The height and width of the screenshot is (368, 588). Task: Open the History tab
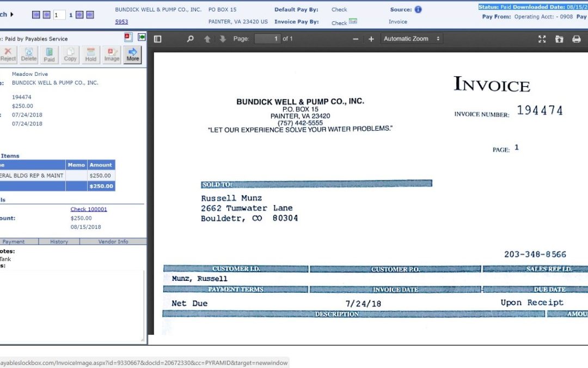click(59, 242)
